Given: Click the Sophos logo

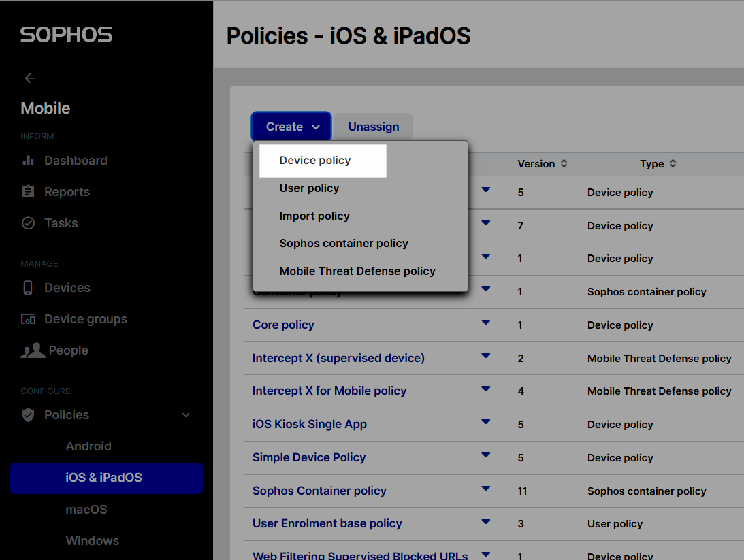Looking at the screenshot, I should point(67,35).
